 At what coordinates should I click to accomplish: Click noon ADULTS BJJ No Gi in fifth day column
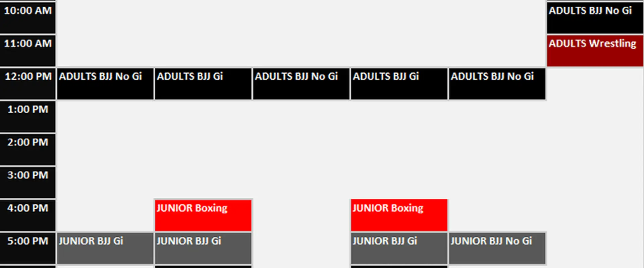pyautogui.click(x=497, y=83)
